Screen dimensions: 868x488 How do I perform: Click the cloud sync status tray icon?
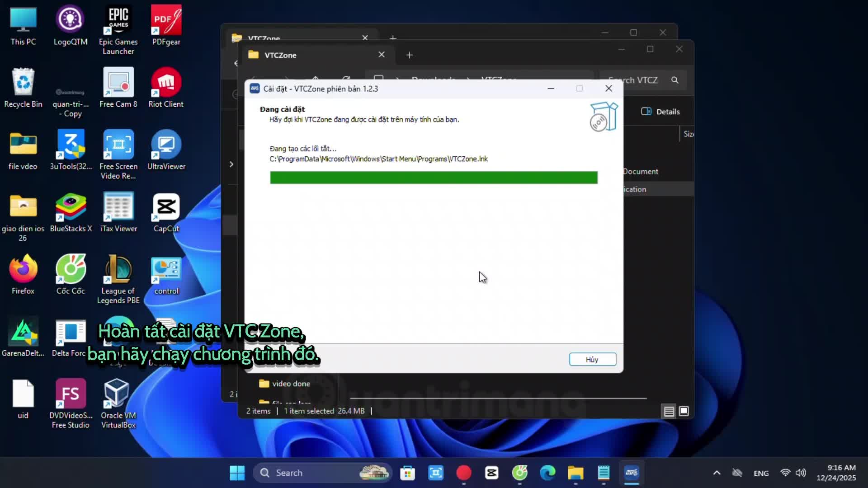tap(737, 473)
